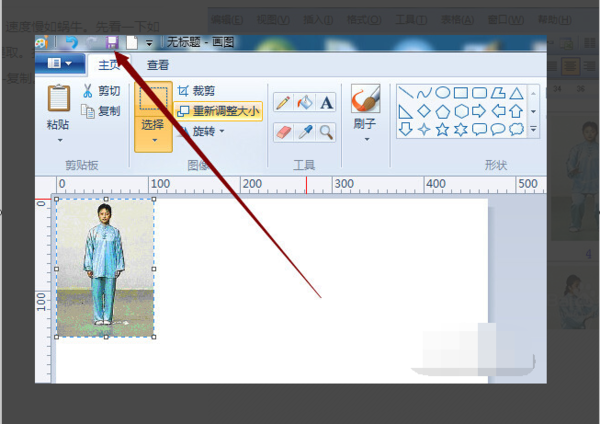Open 插入(I) menu in background window
The width and height of the screenshot is (600, 424).
[318, 20]
